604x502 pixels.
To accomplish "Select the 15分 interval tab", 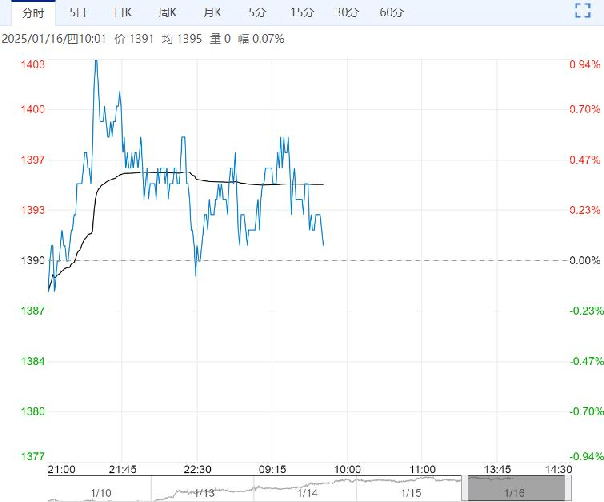I will [x=302, y=13].
